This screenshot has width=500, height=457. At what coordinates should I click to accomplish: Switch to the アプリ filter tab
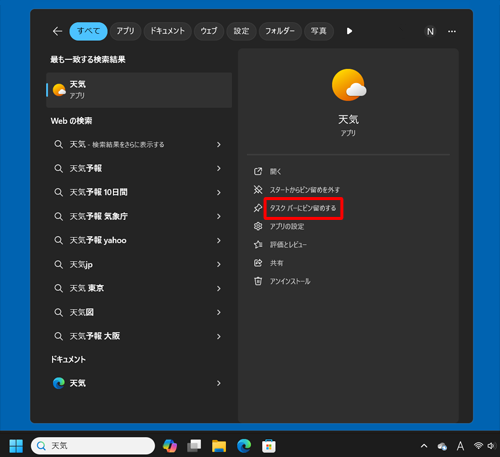(x=125, y=31)
